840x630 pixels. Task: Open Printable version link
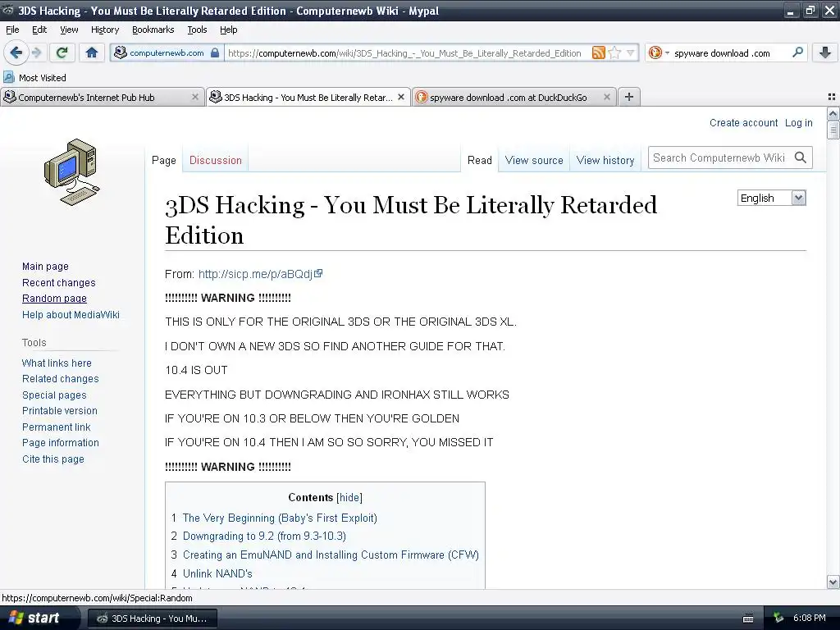[x=59, y=411]
